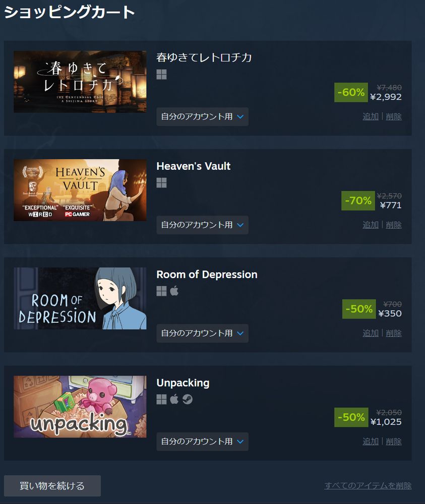Click 削除 link for 春ゆきてレトロチカ
425x504 pixels.
394,116
